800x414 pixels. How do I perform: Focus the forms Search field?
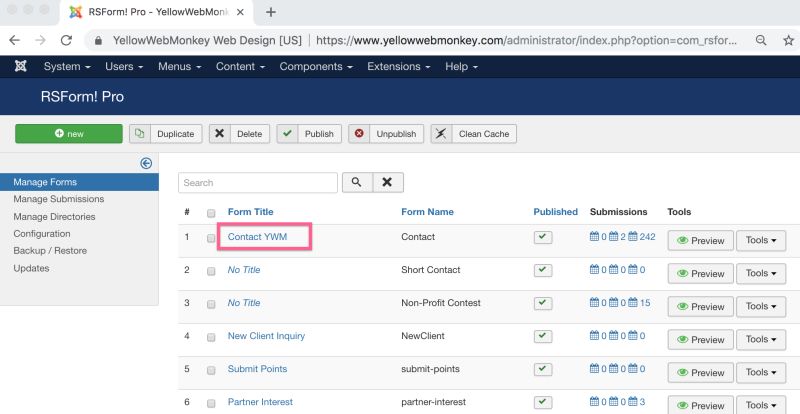point(258,182)
